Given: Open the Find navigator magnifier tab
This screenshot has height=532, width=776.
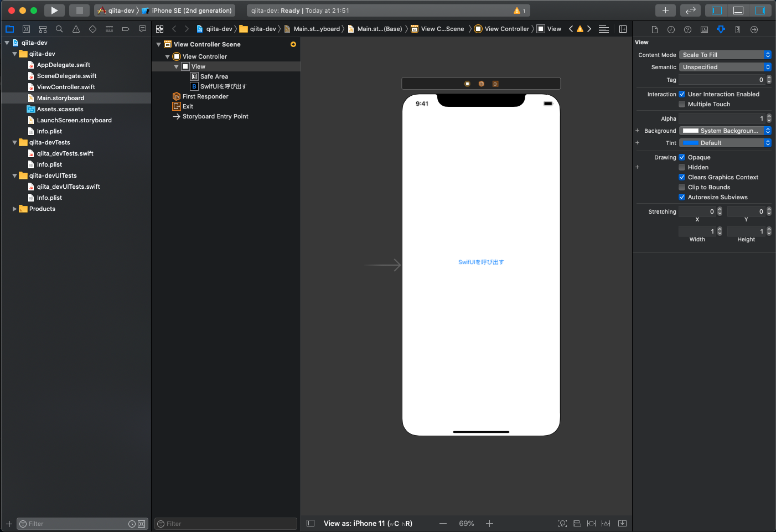Looking at the screenshot, I should coord(59,29).
